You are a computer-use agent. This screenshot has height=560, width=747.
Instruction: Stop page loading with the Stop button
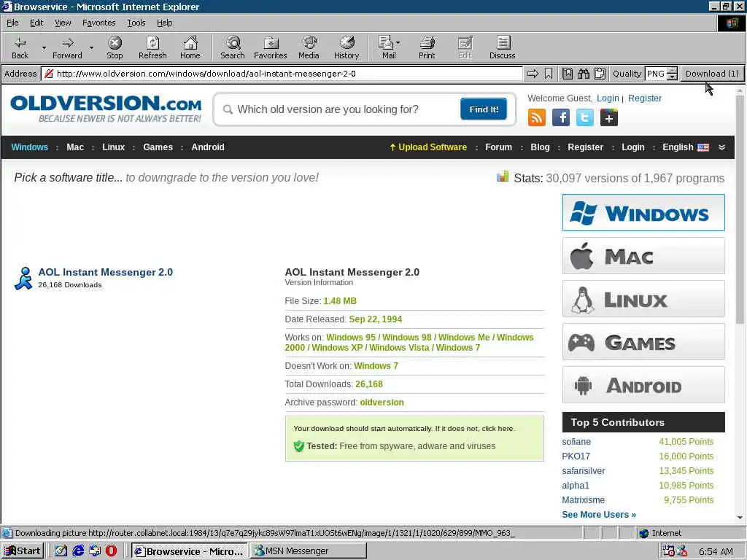point(115,48)
